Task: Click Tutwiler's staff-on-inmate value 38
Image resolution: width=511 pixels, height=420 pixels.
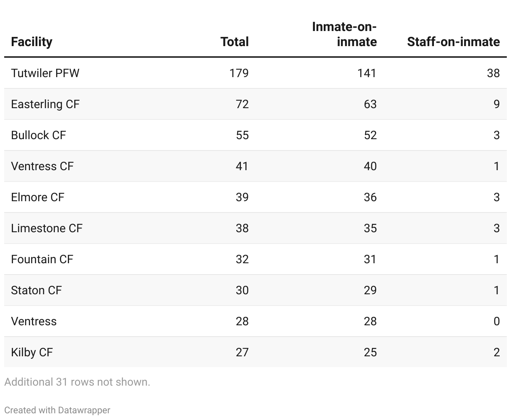Action: (493, 73)
